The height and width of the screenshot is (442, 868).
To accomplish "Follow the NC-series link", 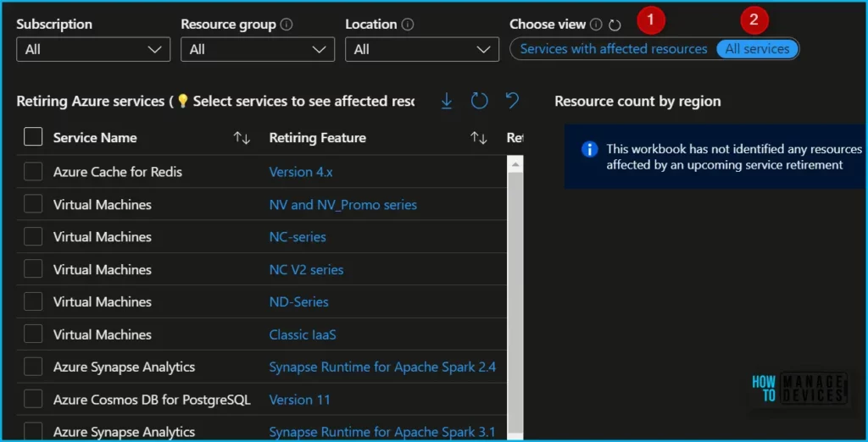I will [298, 237].
